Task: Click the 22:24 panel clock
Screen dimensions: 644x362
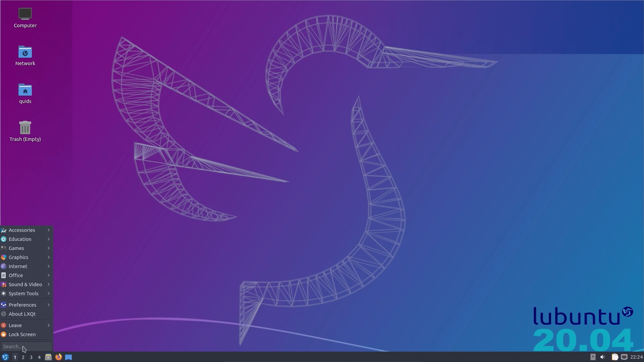Action: coord(636,357)
